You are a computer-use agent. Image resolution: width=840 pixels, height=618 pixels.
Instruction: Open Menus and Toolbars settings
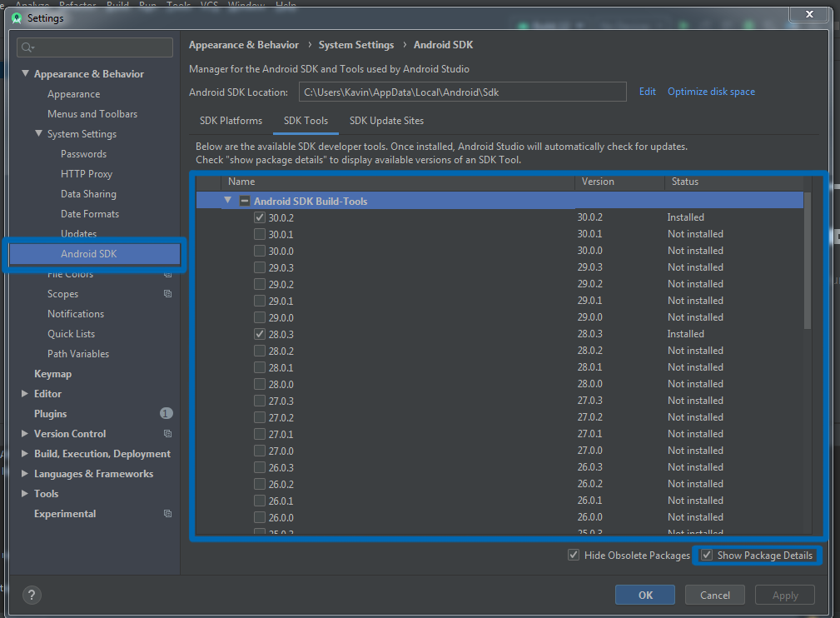pyautogui.click(x=92, y=113)
